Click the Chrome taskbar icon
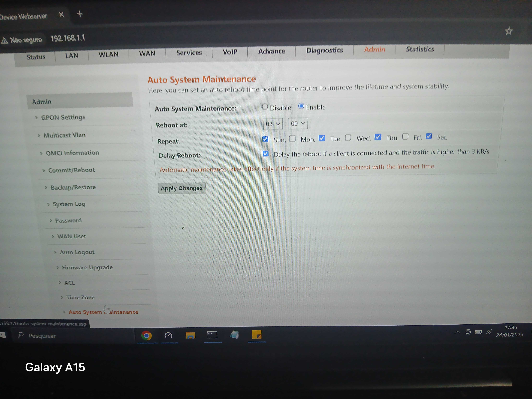 pos(146,335)
